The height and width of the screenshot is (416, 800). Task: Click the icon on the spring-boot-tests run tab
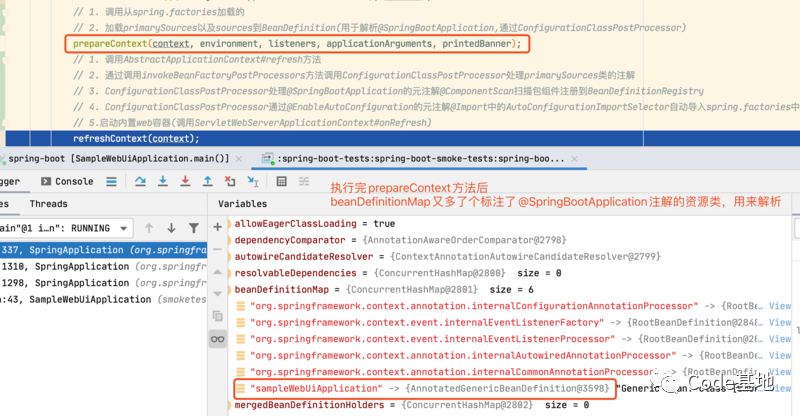click(268, 159)
